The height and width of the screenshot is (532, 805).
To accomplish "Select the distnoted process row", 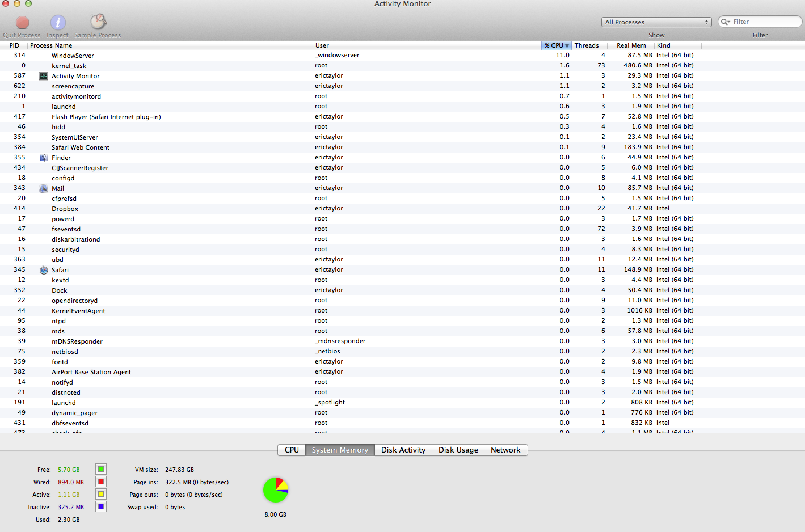I will coord(402,392).
